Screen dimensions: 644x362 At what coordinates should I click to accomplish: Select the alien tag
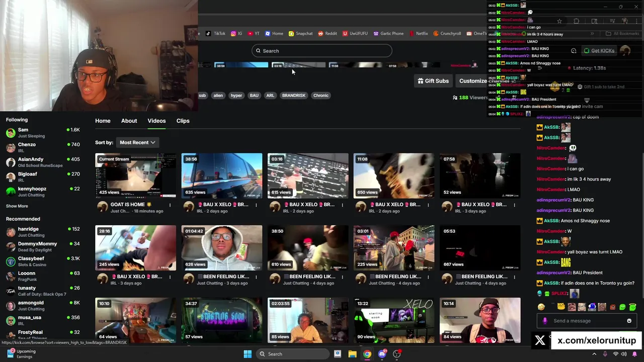pyautogui.click(x=218, y=96)
